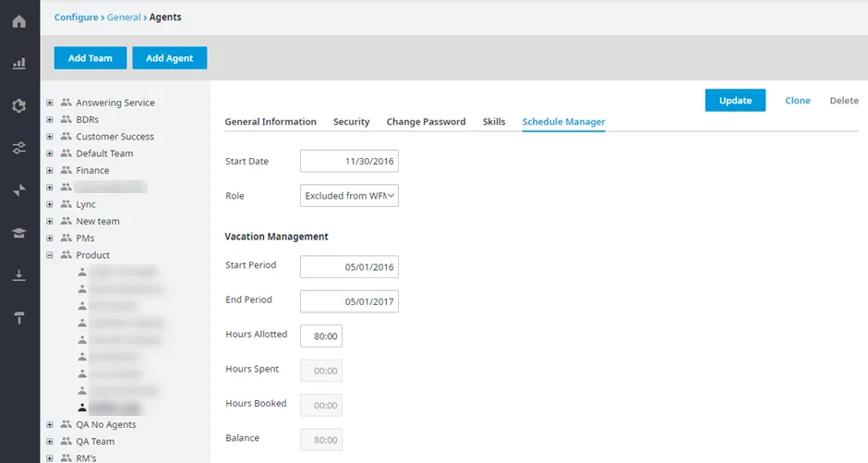Open the pinwheel sidebar icon
The image size is (868, 463).
[x=19, y=190]
